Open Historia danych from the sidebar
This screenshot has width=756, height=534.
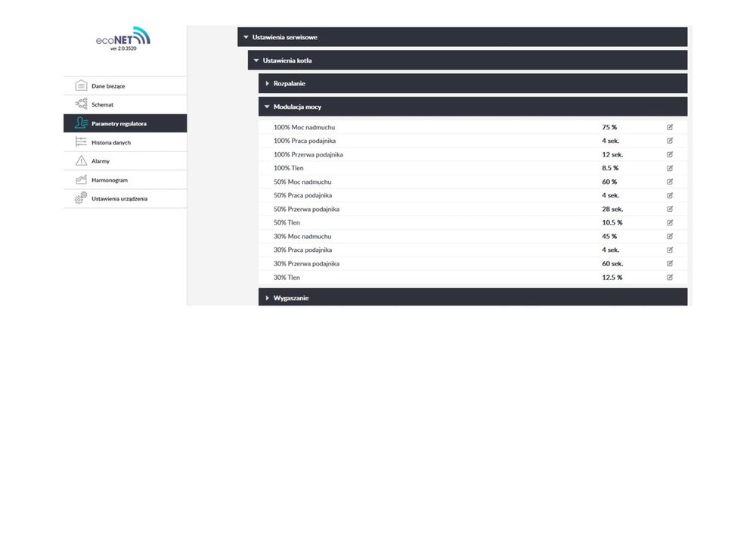tap(111, 142)
